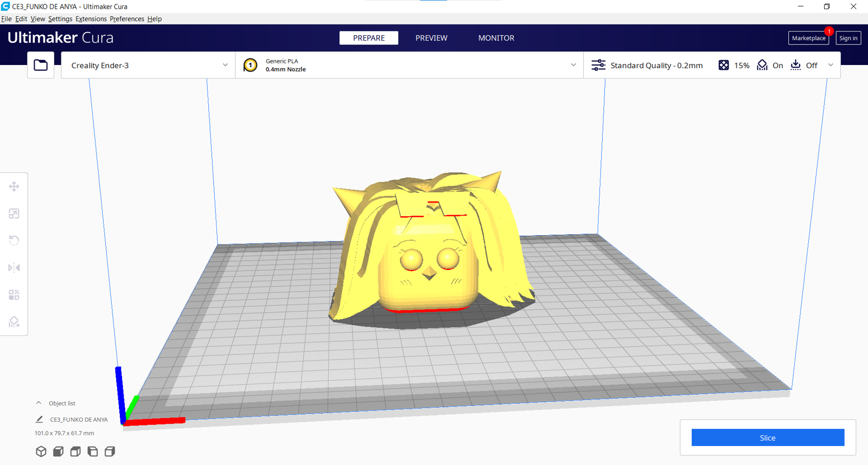Screen dimensions: 868x465
Task: Click the pencil icon beside CE3_FUNKO DE ANYA
Action: point(39,419)
